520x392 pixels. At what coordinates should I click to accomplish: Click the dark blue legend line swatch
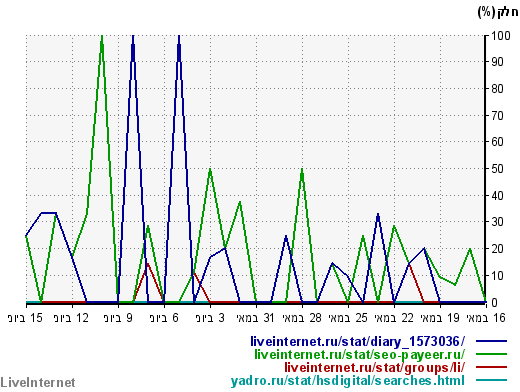coord(491,341)
